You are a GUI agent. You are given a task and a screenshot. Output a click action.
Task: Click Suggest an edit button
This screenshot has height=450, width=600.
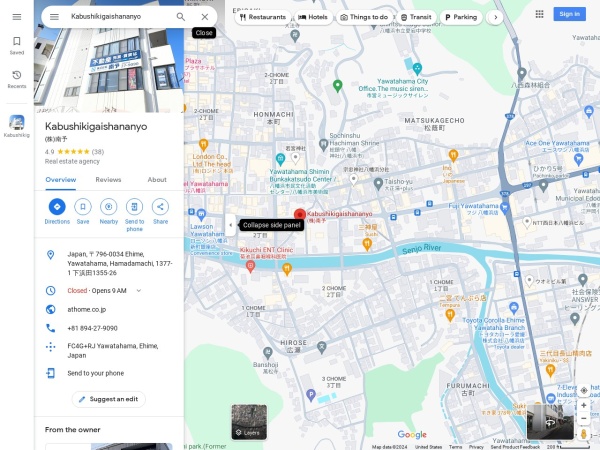click(109, 399)
